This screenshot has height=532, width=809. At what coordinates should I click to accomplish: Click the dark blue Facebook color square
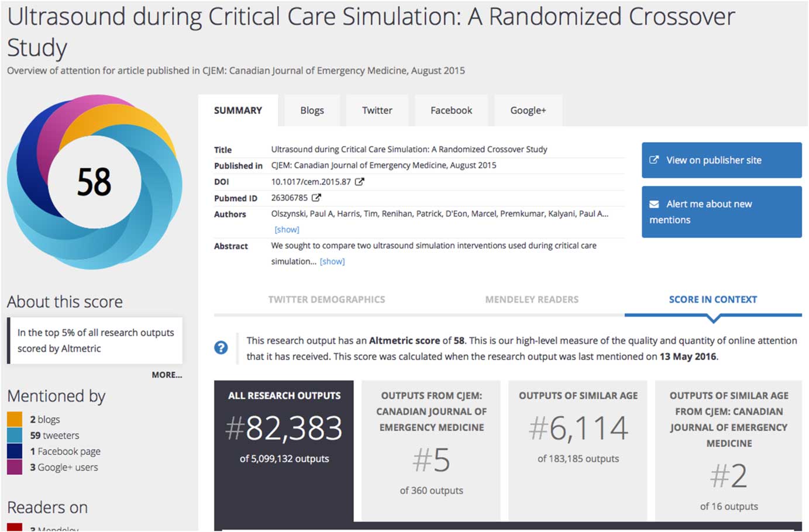[x=15, y=451]
